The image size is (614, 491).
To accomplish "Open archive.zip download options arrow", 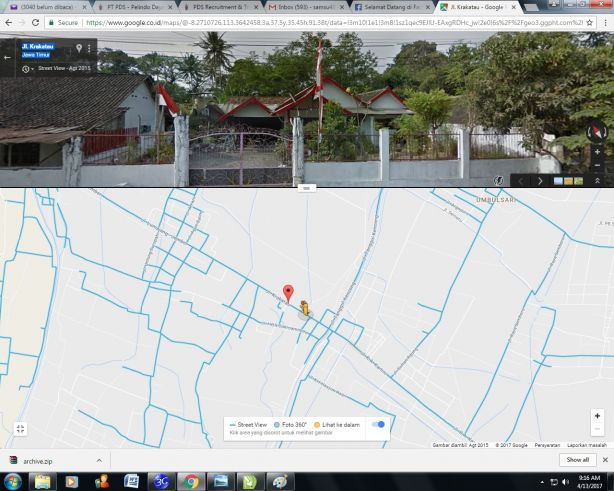I will point(99,460).
